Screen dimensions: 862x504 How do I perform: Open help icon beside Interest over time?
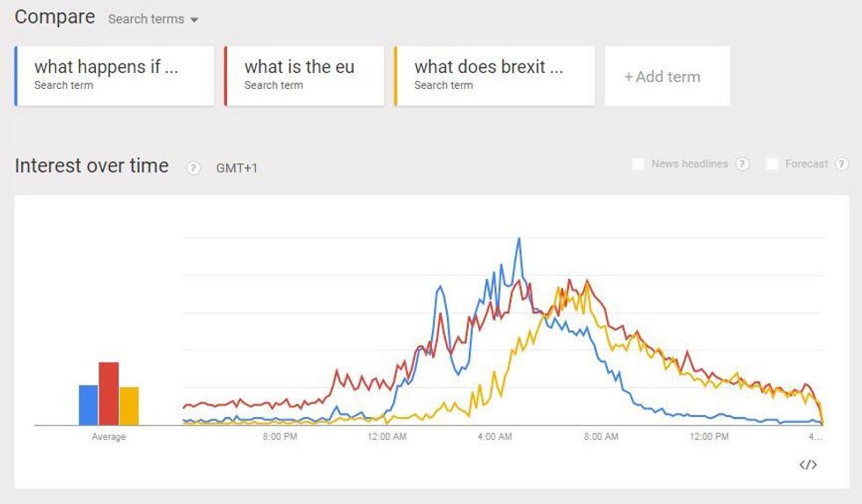194,168
